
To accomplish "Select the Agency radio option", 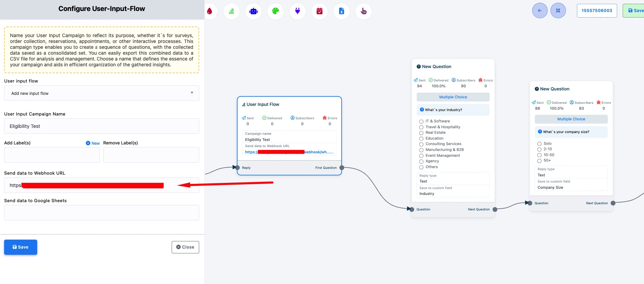I will click(421, 161).
